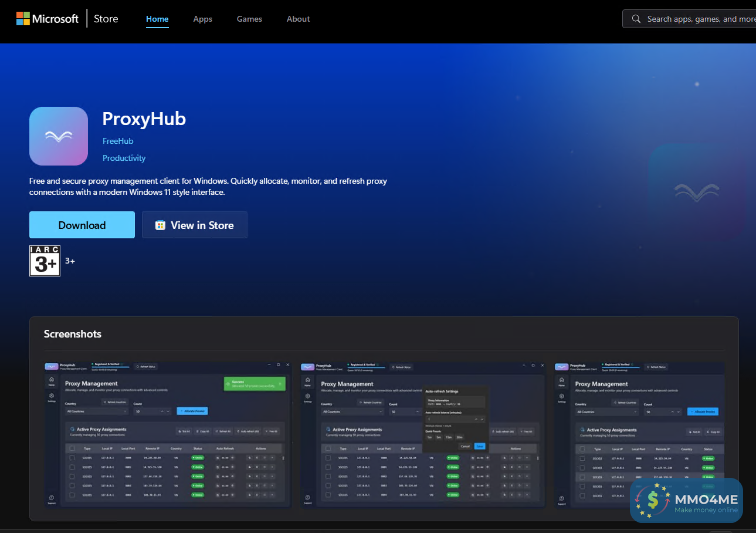
Task: Open the screenshot showing Auto-refresh Settings dialog
Action: pos(423,434)
